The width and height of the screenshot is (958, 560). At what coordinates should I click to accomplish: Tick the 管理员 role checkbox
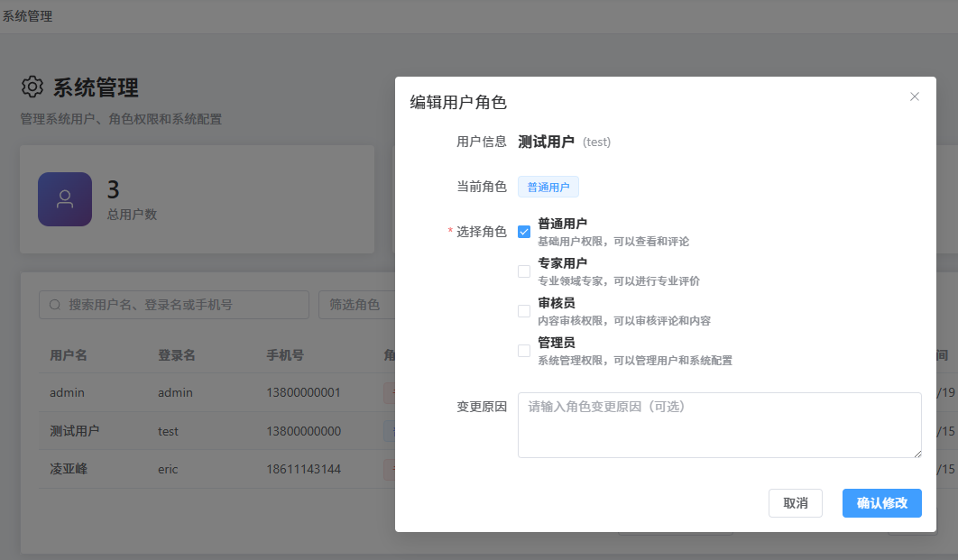coord(524,351)
